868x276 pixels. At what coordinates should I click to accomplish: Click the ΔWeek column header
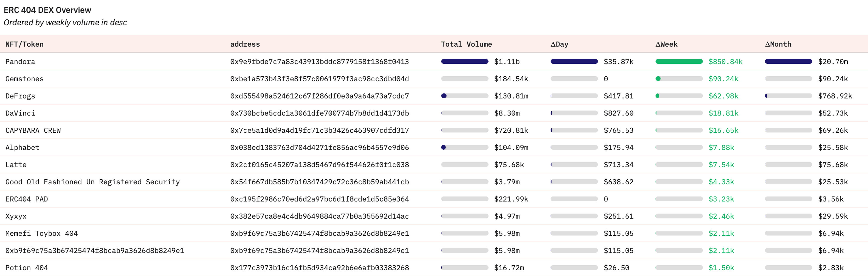[666, 44]
